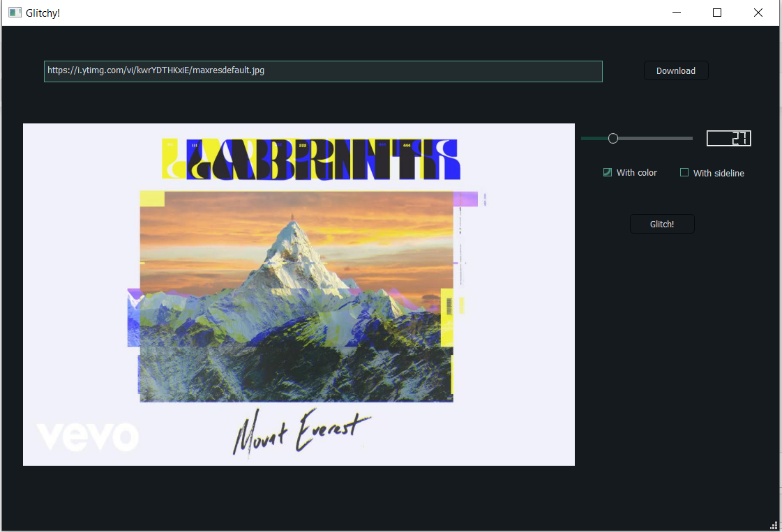This screenshot has width=782, height=532.
Task: Maximize the Glitchy! window
Action: point(716,13)
